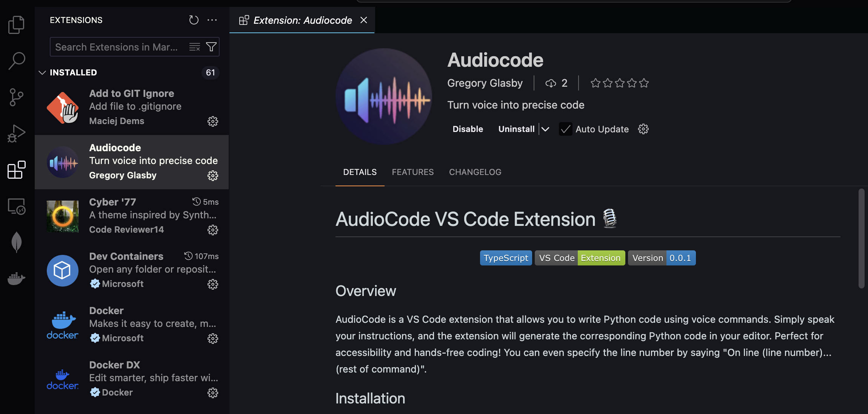Collapse the INSTALLED section

(x=42, y=72)
